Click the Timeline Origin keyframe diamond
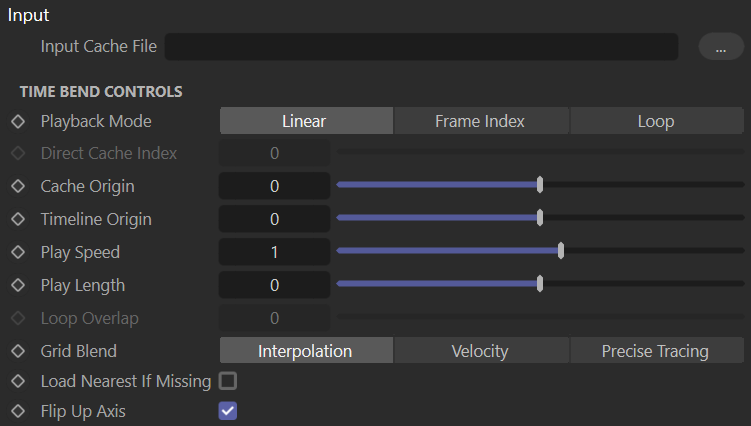 tap(18, 219)
